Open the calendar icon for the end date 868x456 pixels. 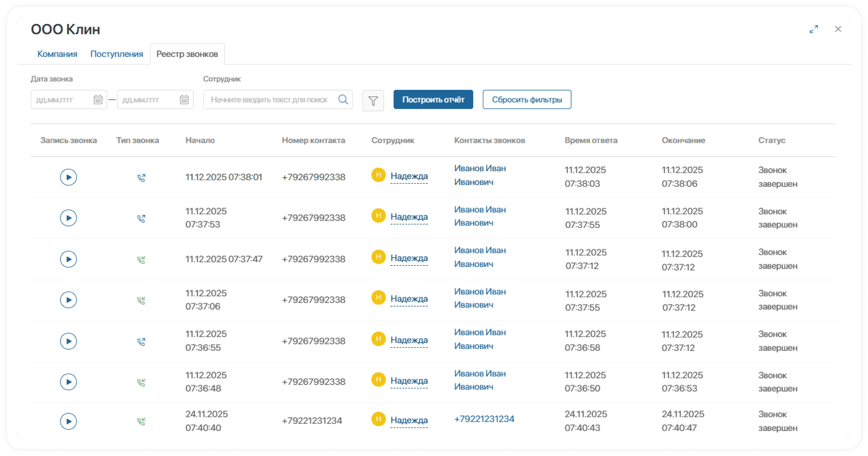click(184, 99)
